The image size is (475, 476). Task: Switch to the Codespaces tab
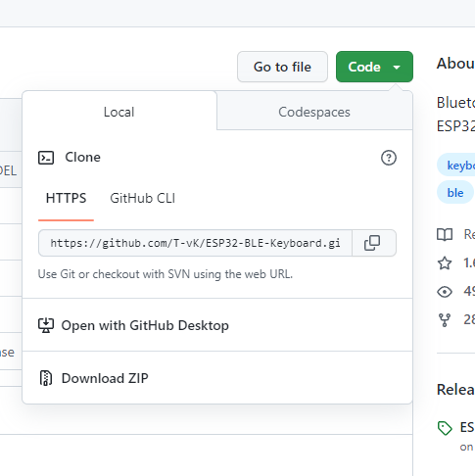pyautogui.click(x=314, y=112)
